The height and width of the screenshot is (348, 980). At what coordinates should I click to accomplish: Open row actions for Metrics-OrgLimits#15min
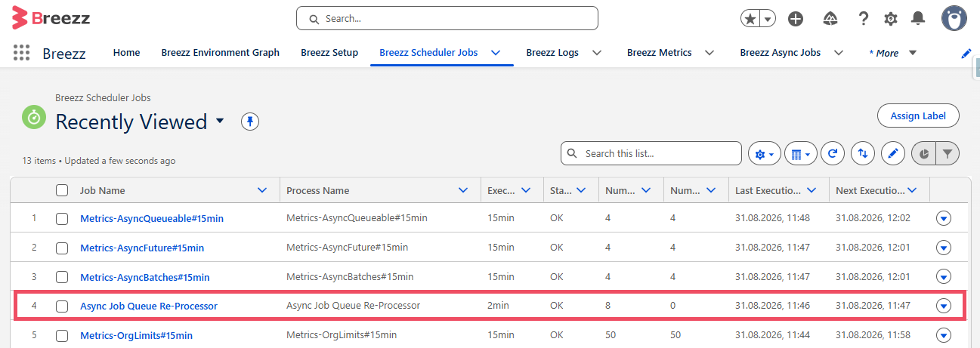pyautogui.click(x=943, y=335)
